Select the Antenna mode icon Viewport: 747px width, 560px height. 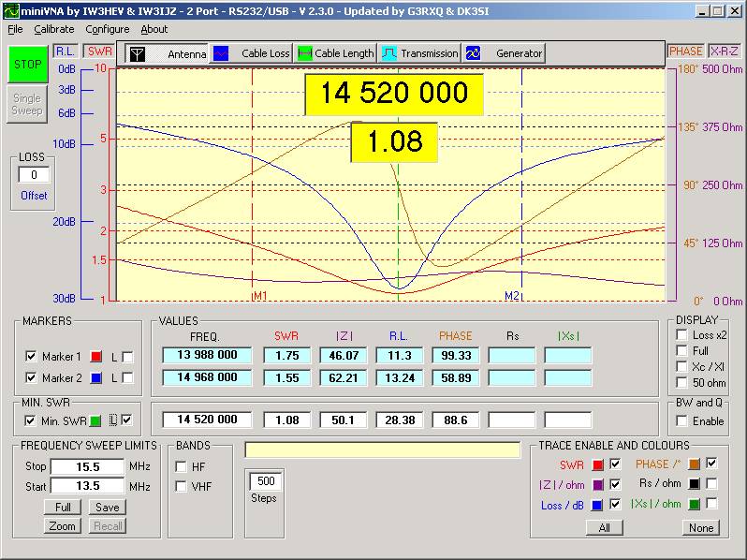tap(138, 53)
